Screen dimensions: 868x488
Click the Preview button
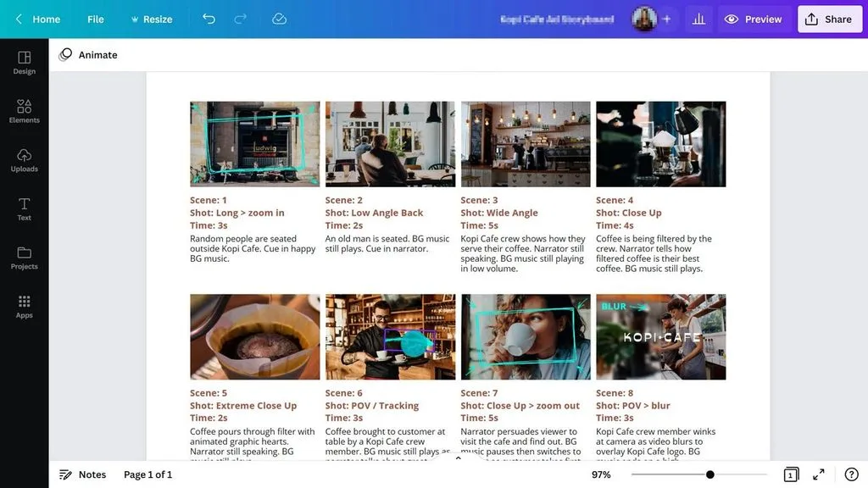pos(753,19)
